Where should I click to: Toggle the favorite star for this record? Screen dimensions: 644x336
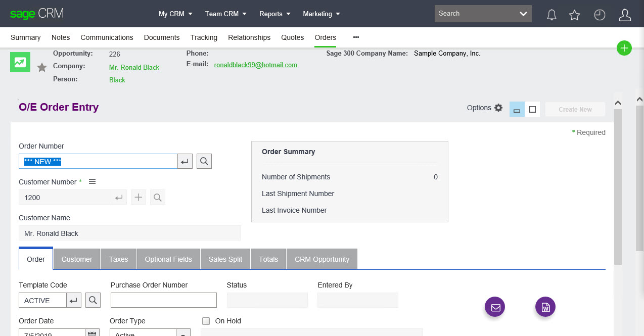click(41, 67)
